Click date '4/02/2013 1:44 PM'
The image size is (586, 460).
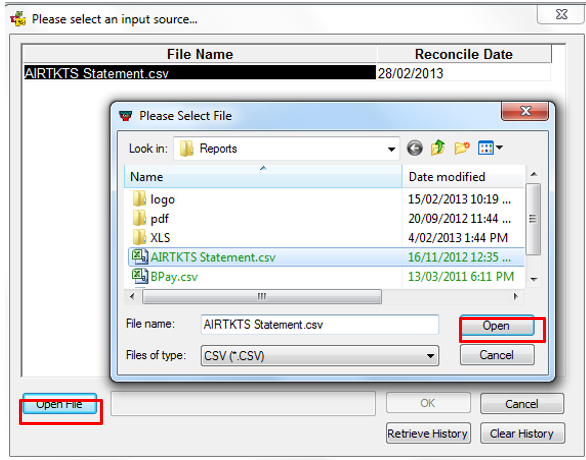[458, 238]
